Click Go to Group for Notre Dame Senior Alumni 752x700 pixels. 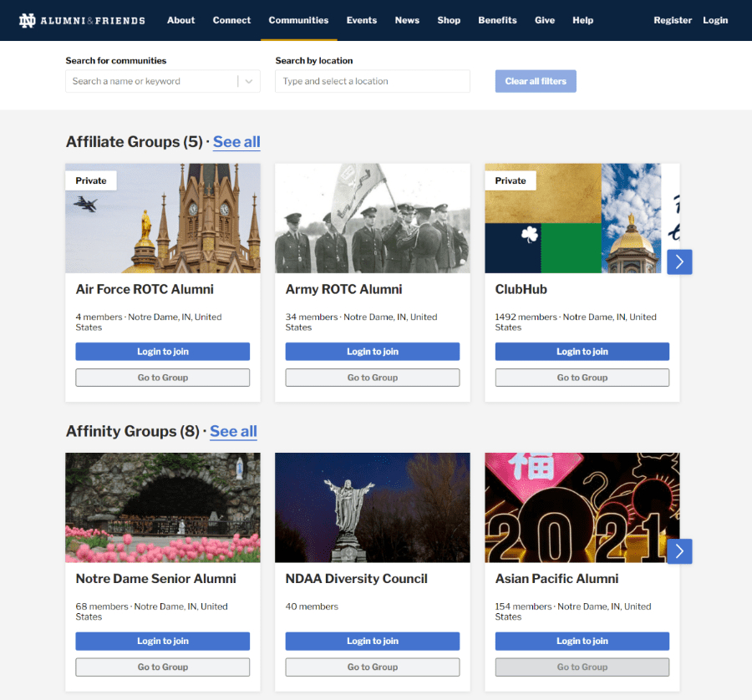[x=163, y=667]
